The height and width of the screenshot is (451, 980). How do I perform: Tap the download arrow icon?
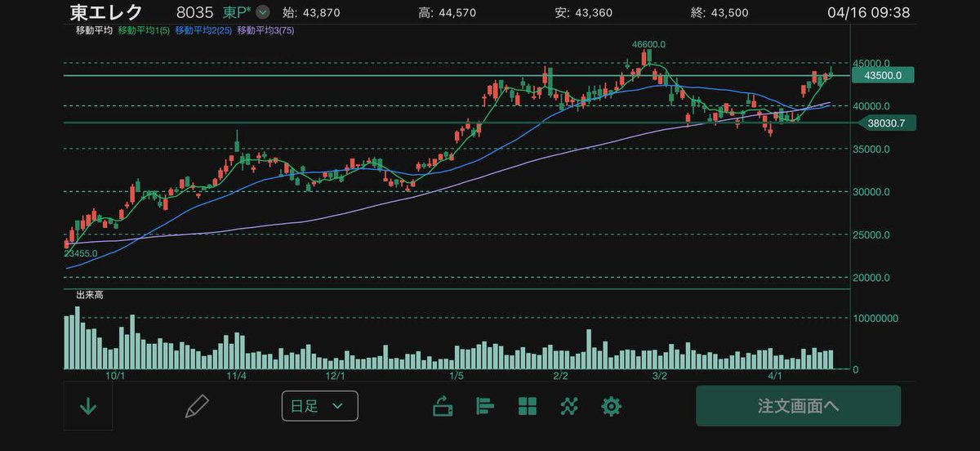87,406
